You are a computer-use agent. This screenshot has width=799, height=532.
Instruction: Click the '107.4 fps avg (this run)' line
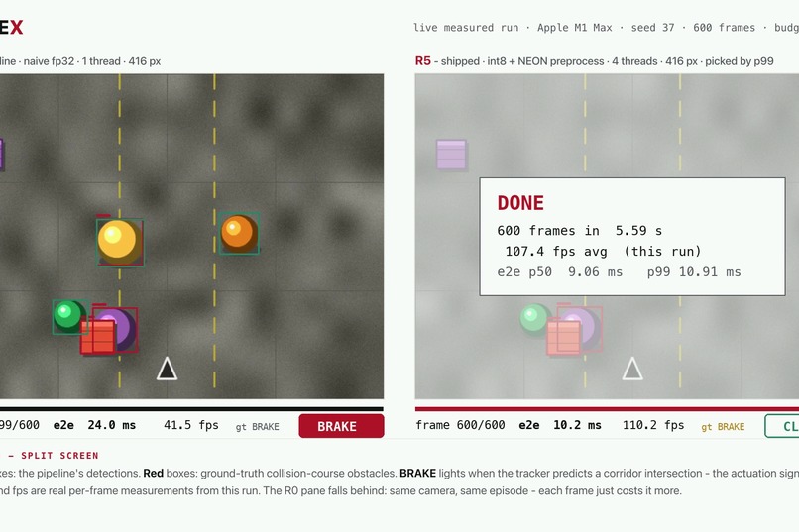(x=603, y=251)
